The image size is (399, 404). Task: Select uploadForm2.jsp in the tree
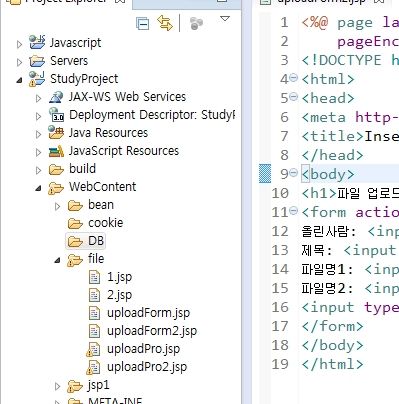[x=152, y=331]
